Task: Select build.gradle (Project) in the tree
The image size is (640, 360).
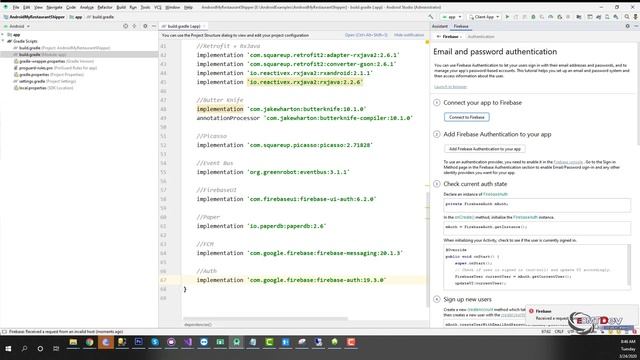Action: pyautogui.click(x=62, y=48)
